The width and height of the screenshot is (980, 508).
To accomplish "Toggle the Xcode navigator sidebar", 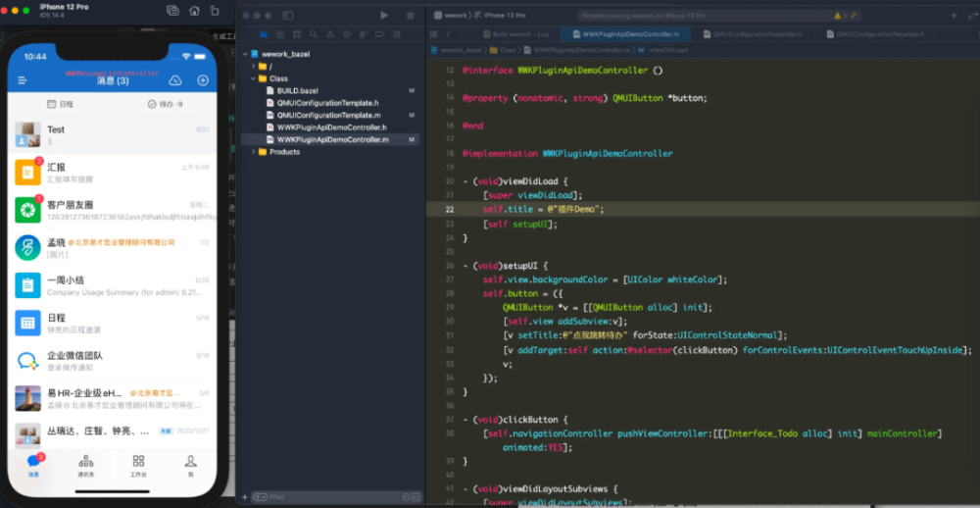I will pyautogui.click(x=287, y=15).
